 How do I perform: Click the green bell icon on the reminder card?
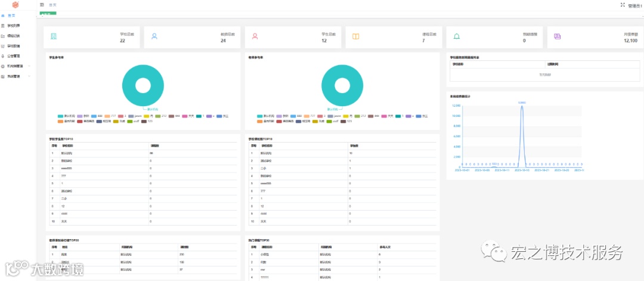457,36
